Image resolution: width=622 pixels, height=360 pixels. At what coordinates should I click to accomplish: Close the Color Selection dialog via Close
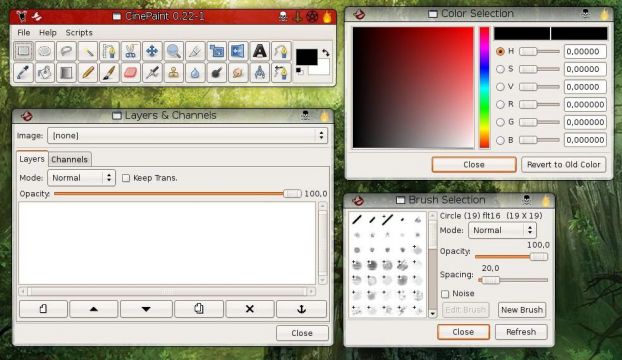[474, 165]
